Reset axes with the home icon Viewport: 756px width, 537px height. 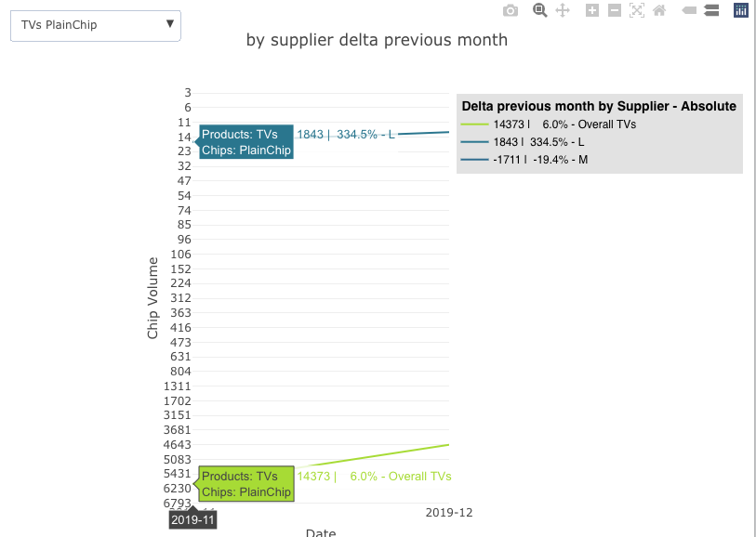click(x=659, y=10)
